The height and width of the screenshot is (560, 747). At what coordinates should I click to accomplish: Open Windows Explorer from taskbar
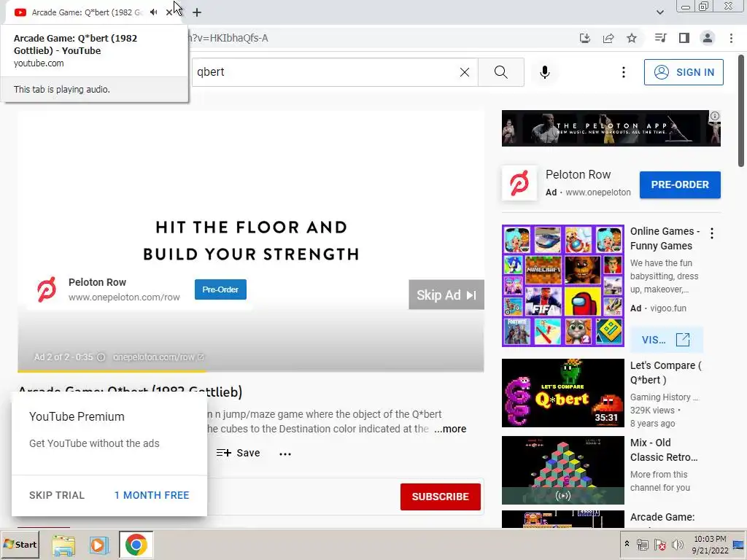(x=63, y=545)
